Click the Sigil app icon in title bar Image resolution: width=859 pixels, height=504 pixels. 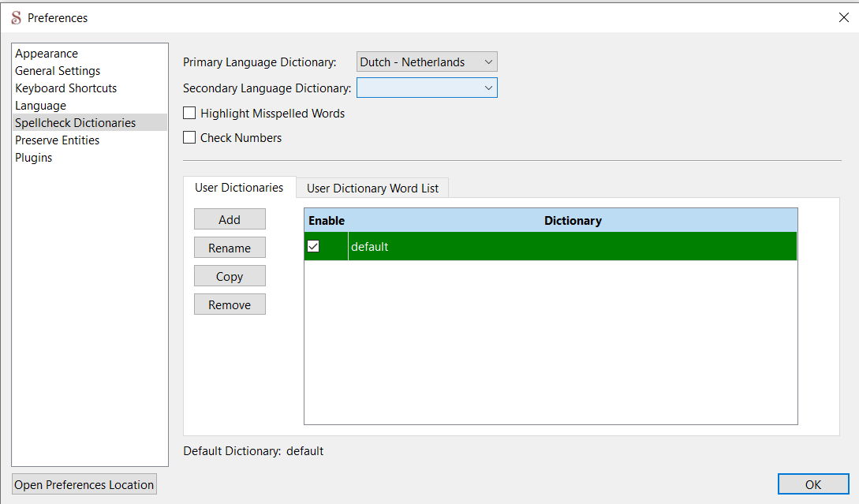16,17
